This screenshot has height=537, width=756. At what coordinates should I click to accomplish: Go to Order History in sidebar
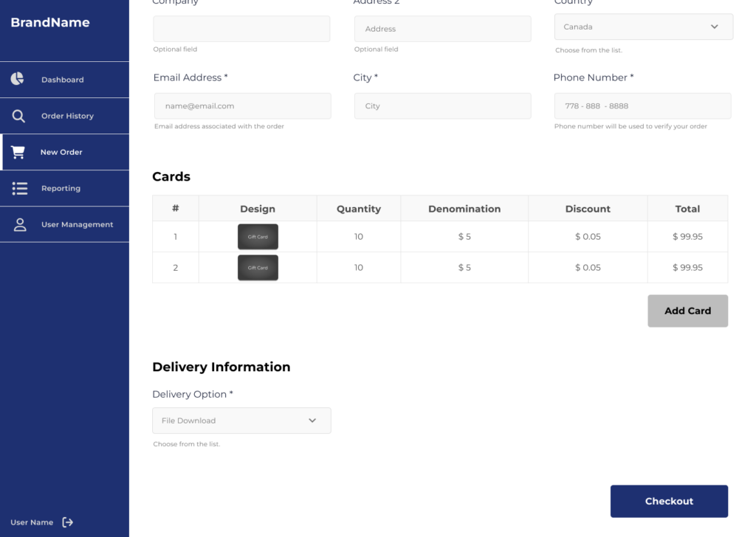67,116
